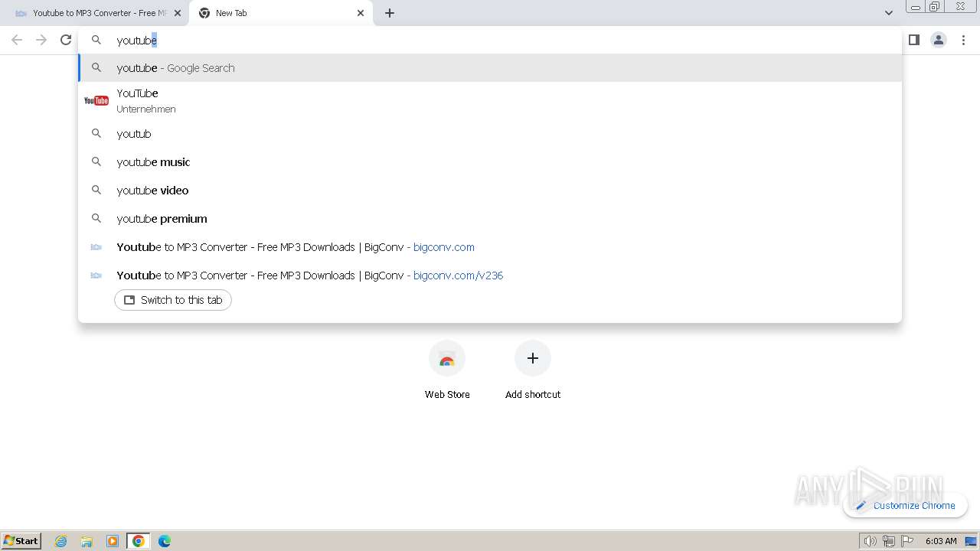Click the forward navigation arrow

[x=41, y=40]
